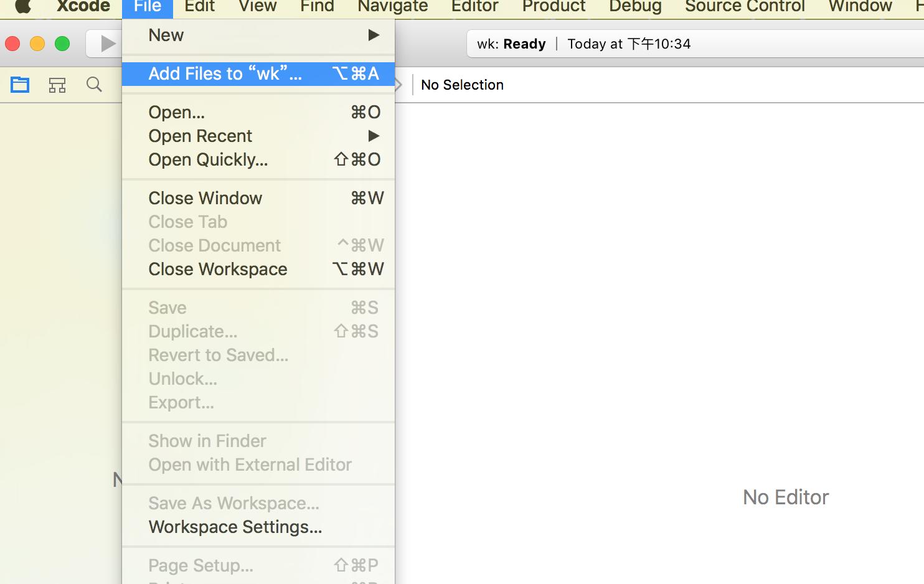
Task: Expand the New submenu
Action: click(258, 35)
